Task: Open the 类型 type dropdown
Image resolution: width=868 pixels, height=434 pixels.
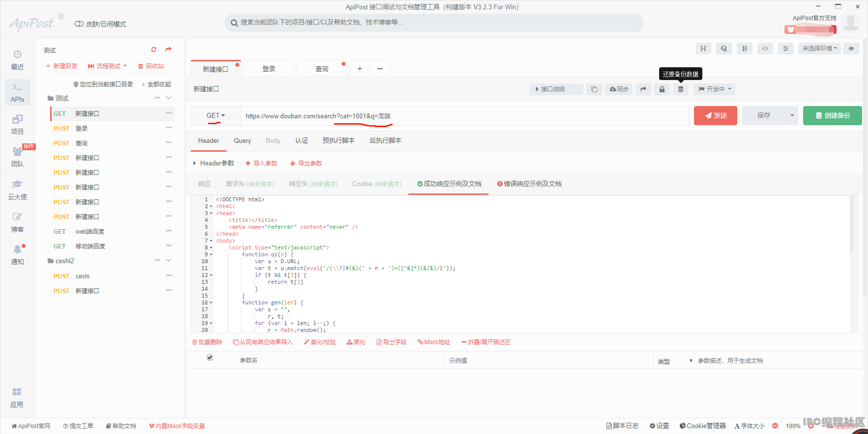Action: 675,361
